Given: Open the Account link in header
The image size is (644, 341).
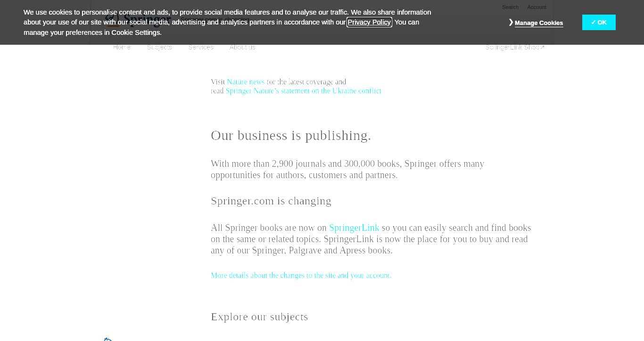Looking at the screenshot, I should click(x=537, y=7).
